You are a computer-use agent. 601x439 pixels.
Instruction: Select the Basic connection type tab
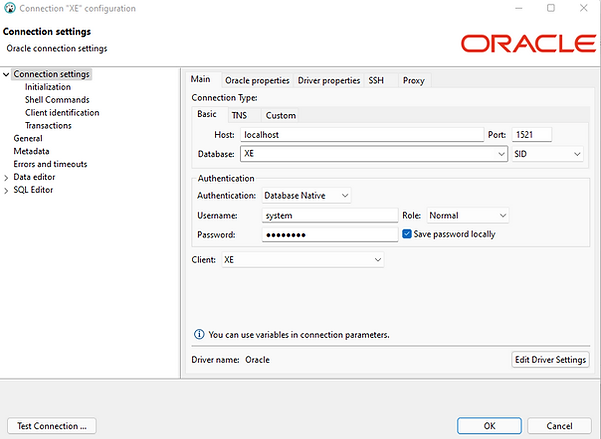207,114
